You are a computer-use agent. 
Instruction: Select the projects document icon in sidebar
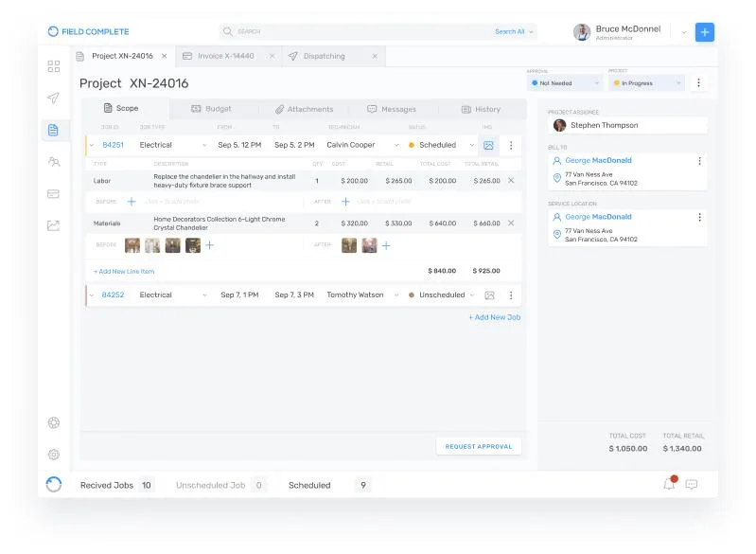tap(54, 130)
